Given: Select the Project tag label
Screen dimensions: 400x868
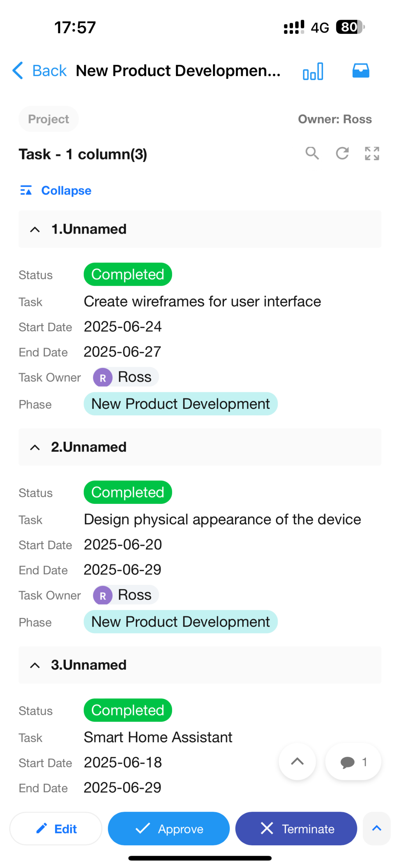Looking at the screenshot, I should [x=48, y=119].
